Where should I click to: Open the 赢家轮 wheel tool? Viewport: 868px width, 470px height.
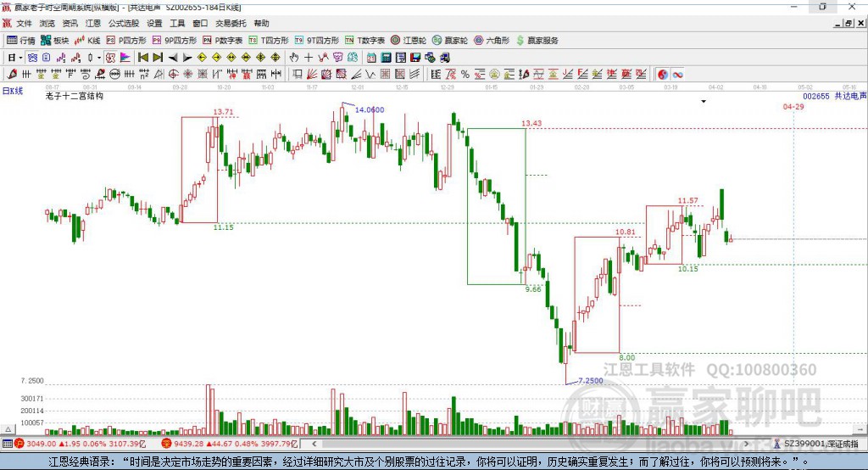tap(450, 41)
